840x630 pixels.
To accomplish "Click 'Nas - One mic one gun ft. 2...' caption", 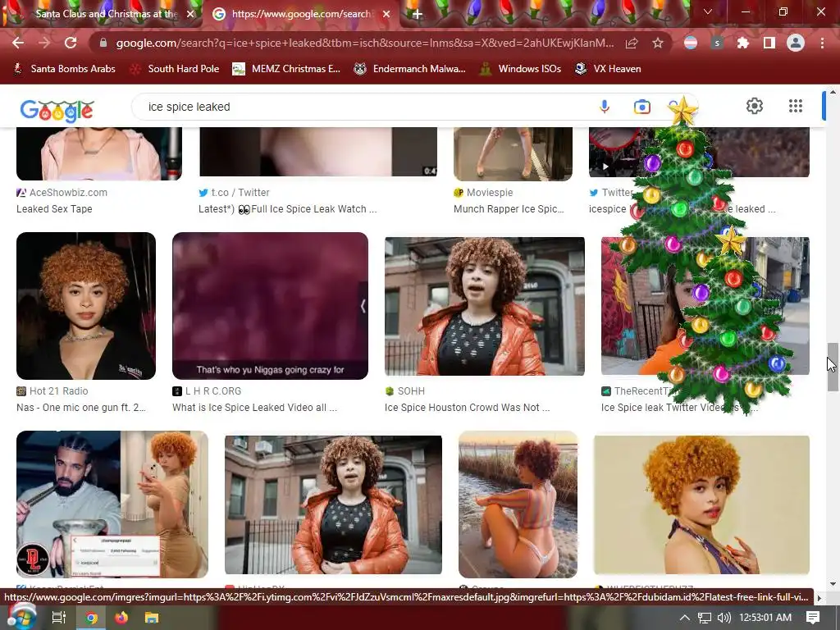I will click(x=81, y=408).
